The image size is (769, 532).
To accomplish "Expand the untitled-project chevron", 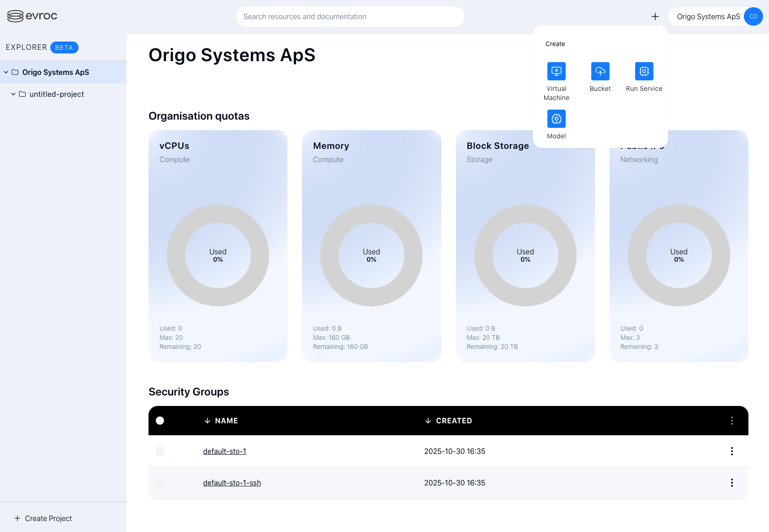I will click(13, 94).
